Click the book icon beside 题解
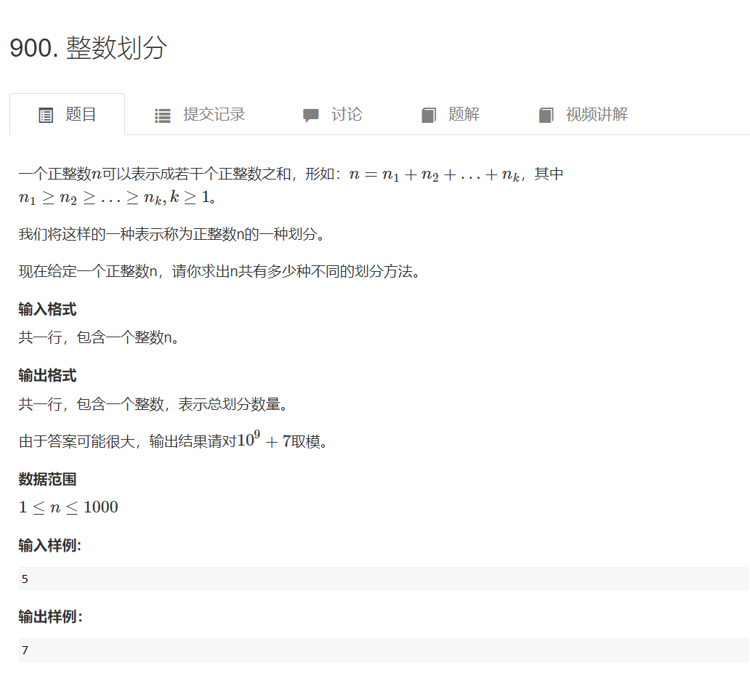This screenshot has width=750, height=700. (x=428, y=114)
